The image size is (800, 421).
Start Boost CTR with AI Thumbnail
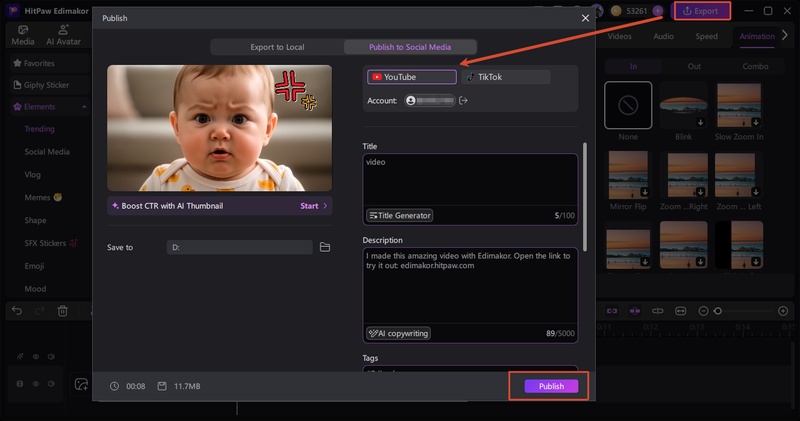(x=313, y=206)
